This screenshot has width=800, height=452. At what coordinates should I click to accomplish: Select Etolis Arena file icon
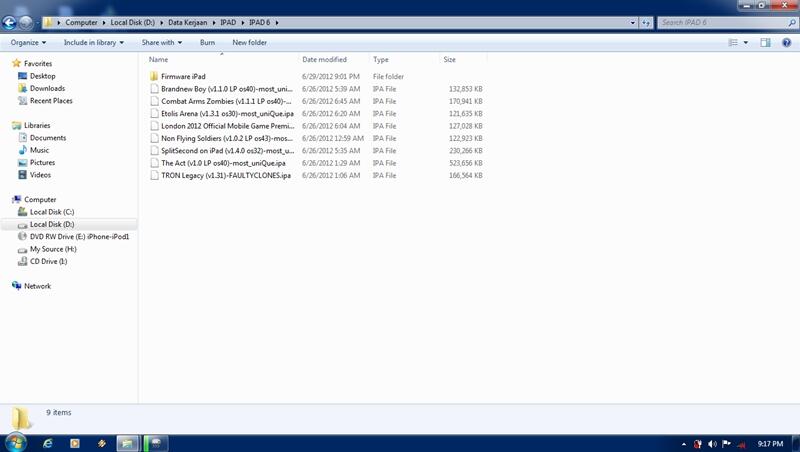pyautogui.click(x=154, y=114)
